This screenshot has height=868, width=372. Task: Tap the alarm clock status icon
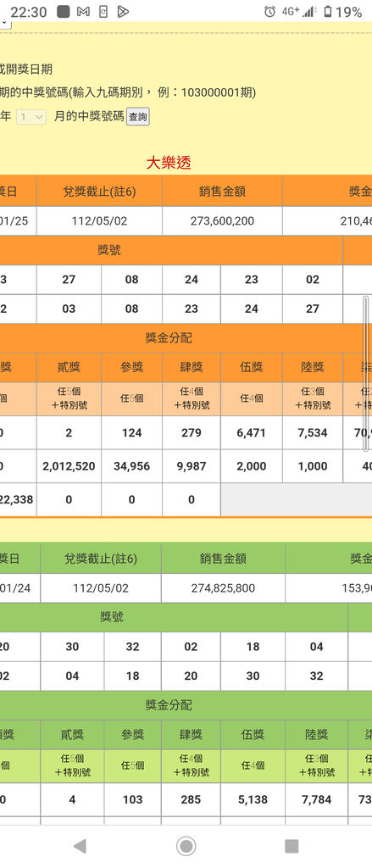[269, 12]
